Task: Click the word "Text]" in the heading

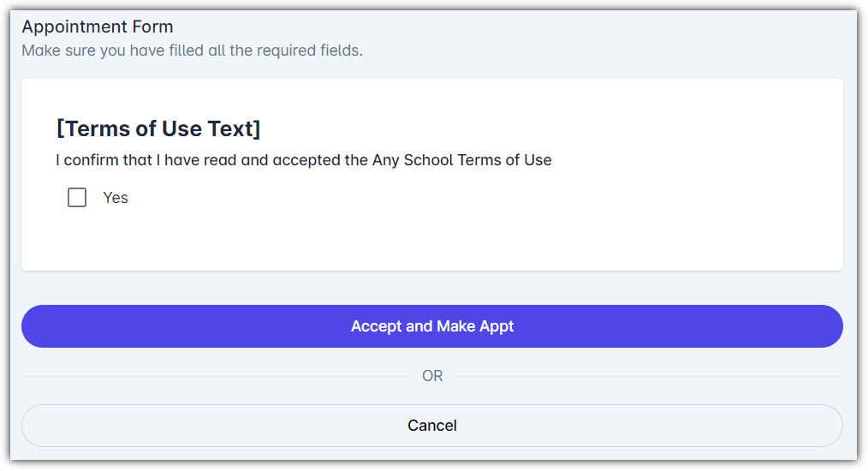Action: coord(233,129)
